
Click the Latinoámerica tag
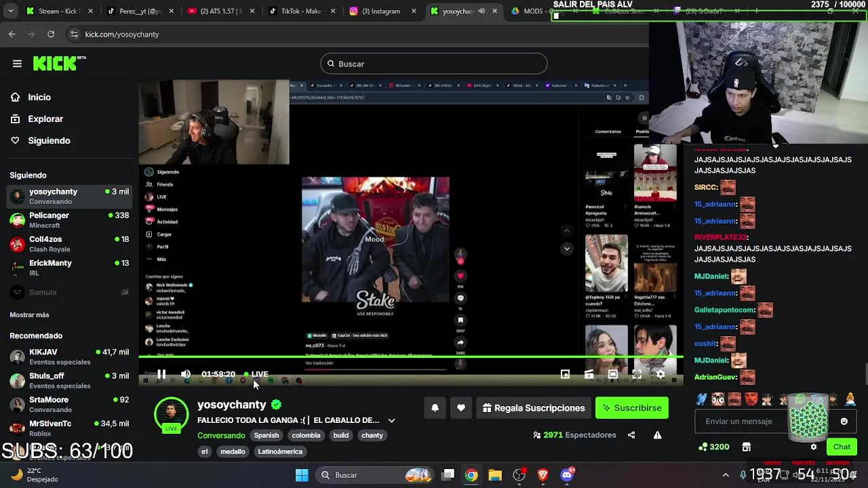click(280, 451)
